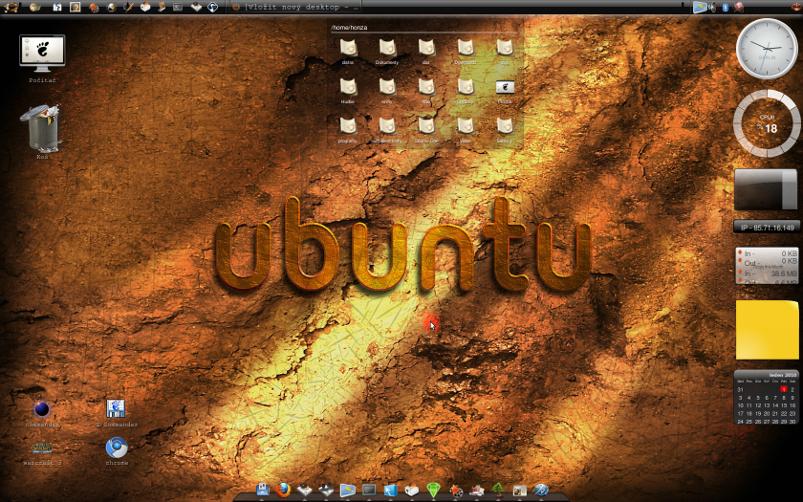Open the Plocha desktop folder icon
Viewport: 803px width, 502px height.
tap(505, 87)
